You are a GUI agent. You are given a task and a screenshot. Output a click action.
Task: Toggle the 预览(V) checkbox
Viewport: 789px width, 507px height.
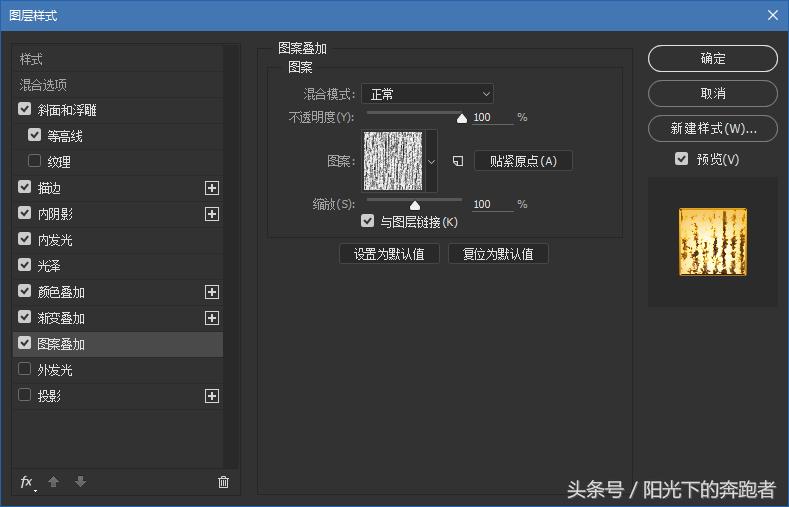(681, 159)
